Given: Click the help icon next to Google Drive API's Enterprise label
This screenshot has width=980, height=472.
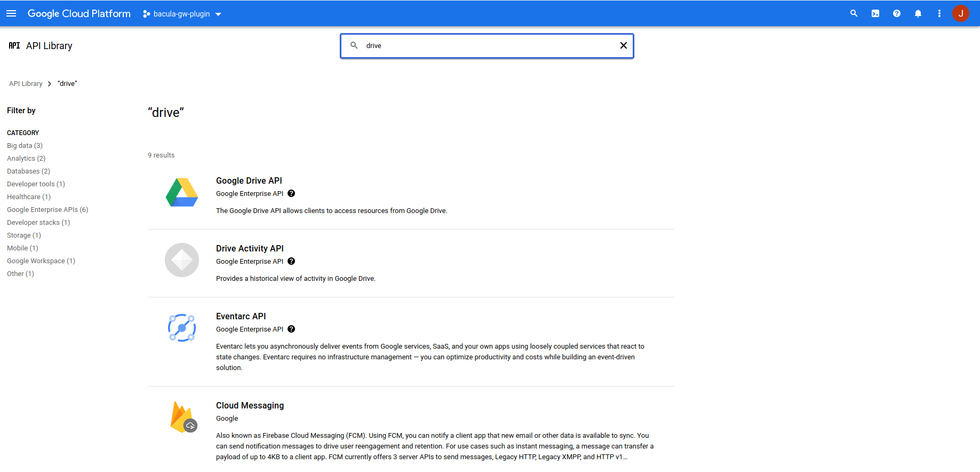Looking at the screenshot, I should [x=291, y=193].
